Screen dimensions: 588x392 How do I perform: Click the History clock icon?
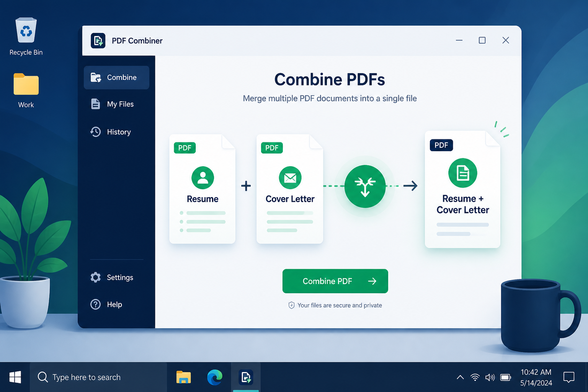(x=96, y=132)
